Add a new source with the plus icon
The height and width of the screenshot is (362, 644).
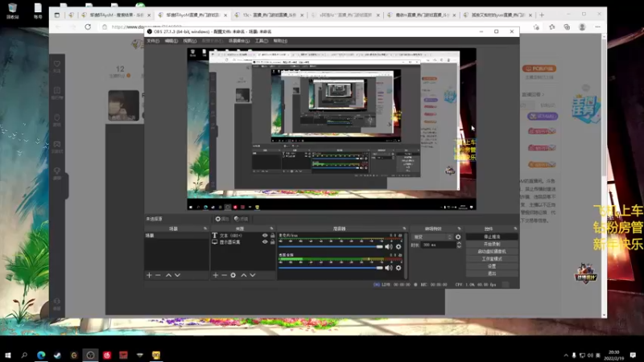point(216,275)
